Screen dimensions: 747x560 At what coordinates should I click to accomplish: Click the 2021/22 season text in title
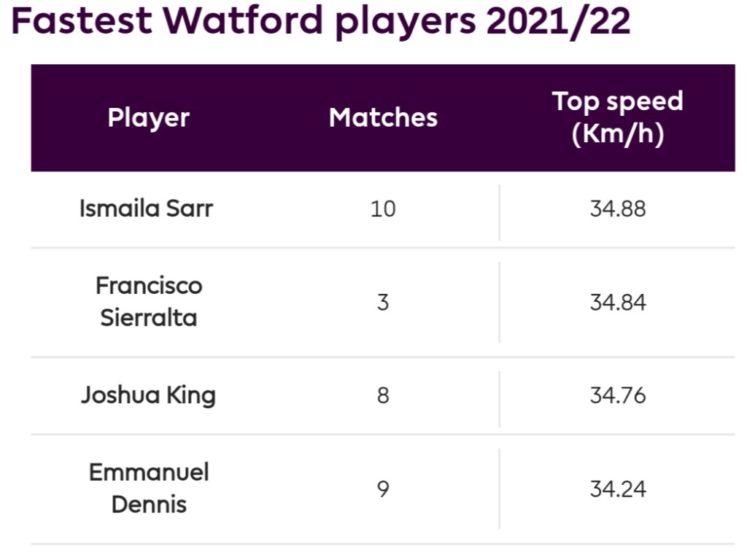coord(557,22)
